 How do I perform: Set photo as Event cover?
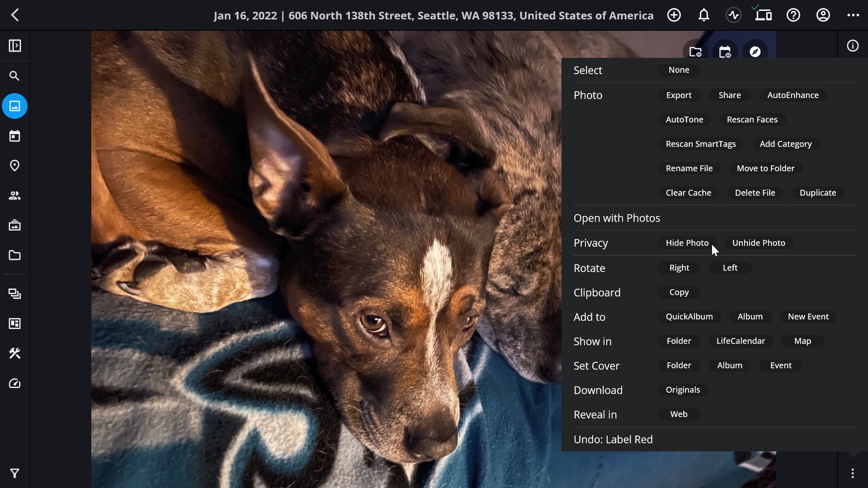pos(781,366)
